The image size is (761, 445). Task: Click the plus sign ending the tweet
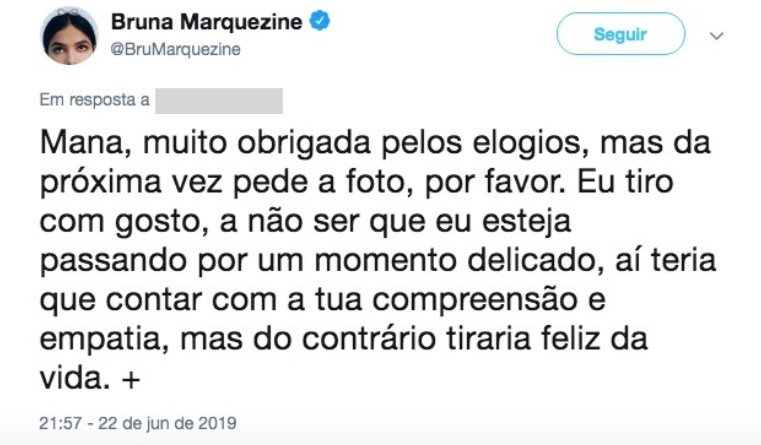tap(131, 380)
